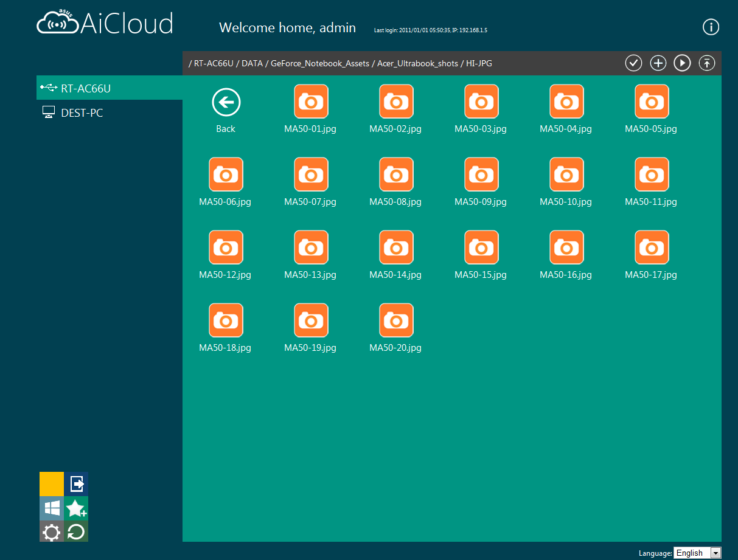
Task: Open the MA50-03.jpg photo file
Action: [481, 101]
